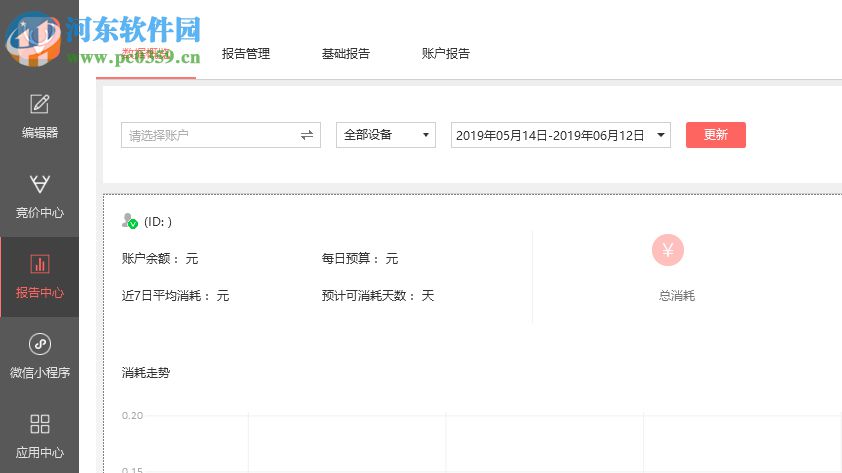Click the red 更新 button
Viewport: 842px width, 473px height.
[715, 135]
